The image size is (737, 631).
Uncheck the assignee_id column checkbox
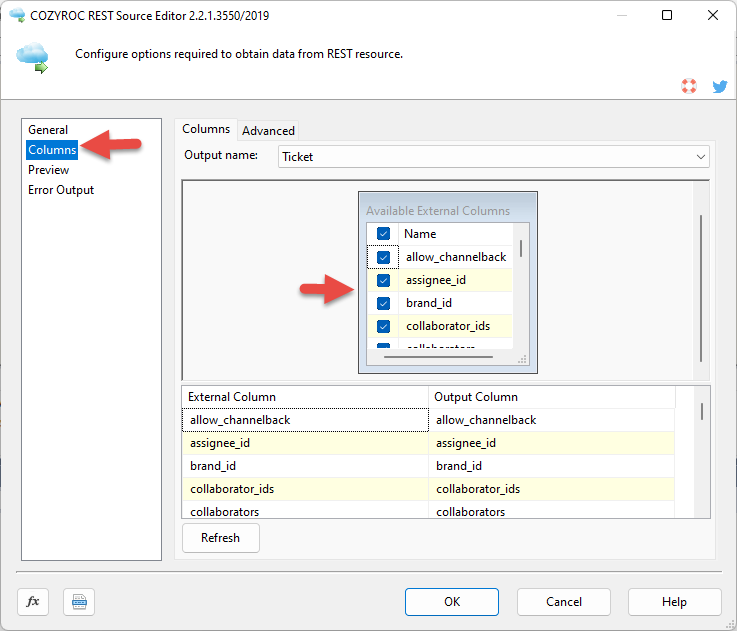383,280
